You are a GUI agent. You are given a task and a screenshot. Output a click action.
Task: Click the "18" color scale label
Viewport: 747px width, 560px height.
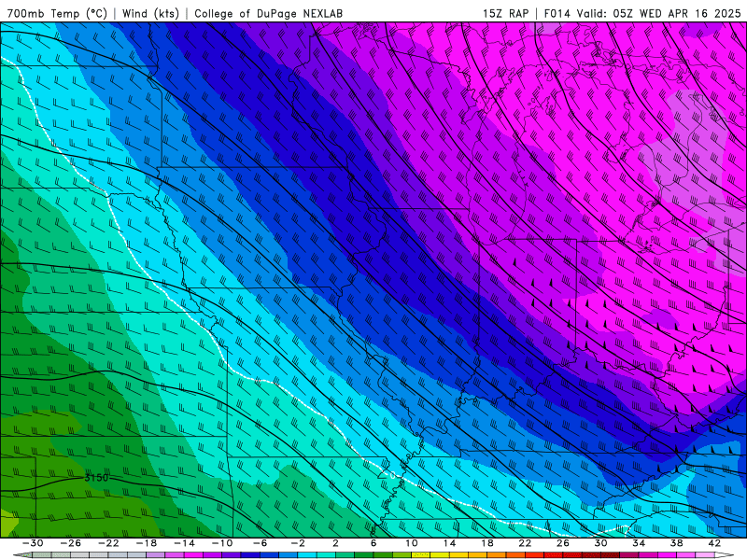click(487, 543)
